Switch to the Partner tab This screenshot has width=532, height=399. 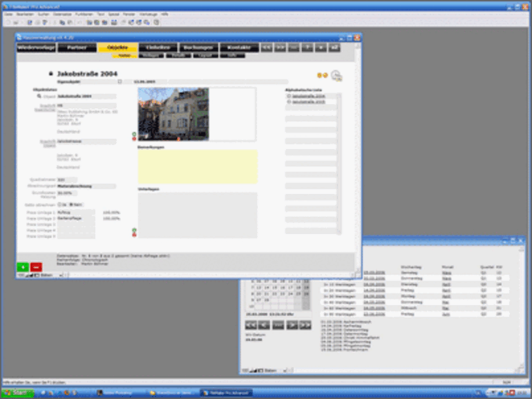(x=77, y=48)
